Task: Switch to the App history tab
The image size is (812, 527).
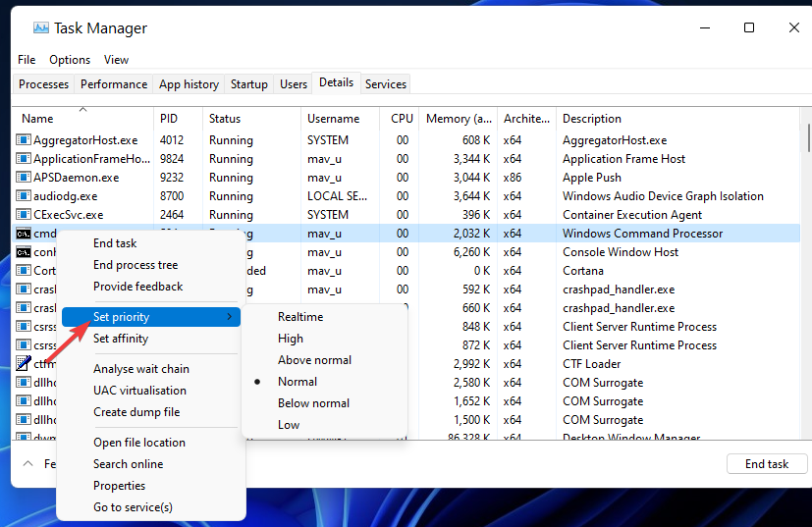Action: tap(189, 83)
